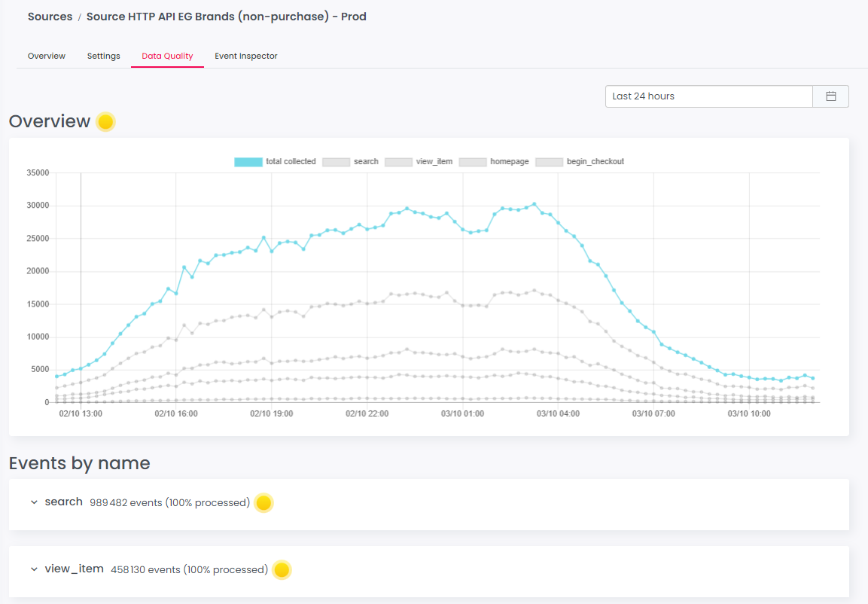
Task: Click the yellow status icon for search events
Action: tap(263, 503)
